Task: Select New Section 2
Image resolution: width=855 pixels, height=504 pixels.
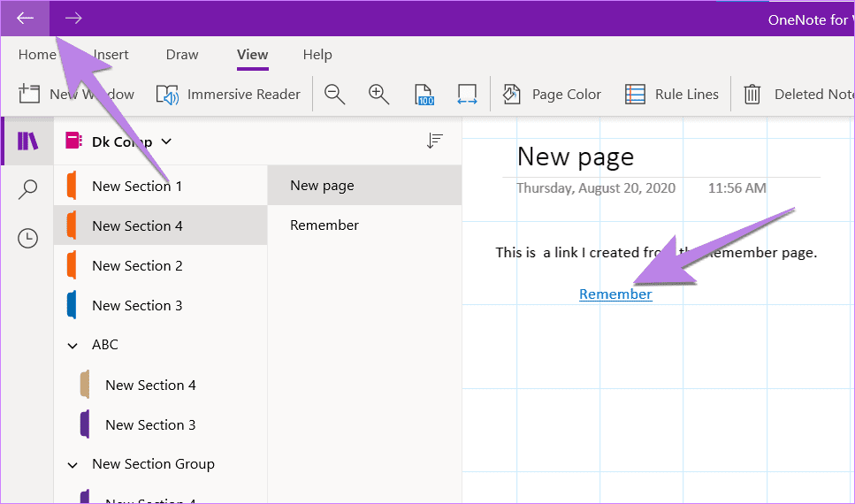Action: click(x=160, y=265)
